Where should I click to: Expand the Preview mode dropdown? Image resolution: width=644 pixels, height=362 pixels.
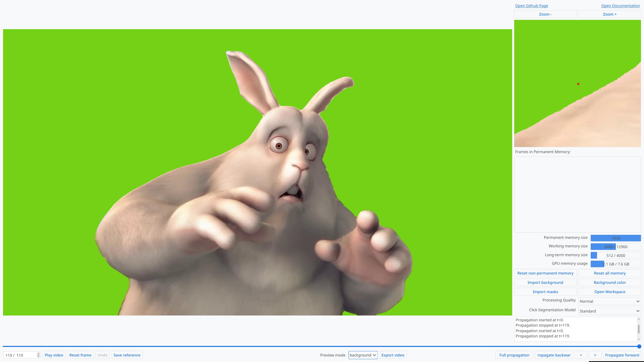363,355
